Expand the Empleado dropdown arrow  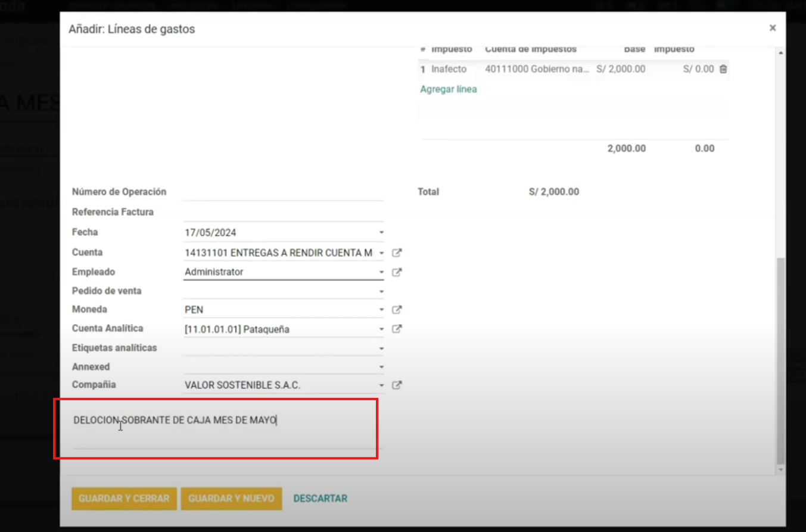[381, 272]
